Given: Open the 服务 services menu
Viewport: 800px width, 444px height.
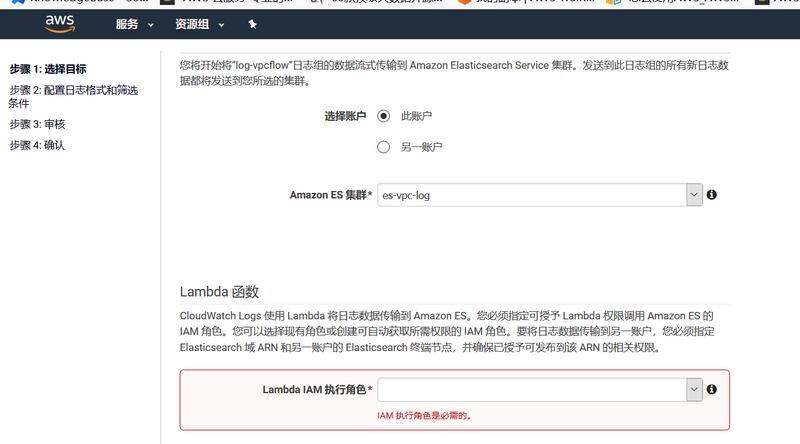Looking at the screenshot, I should click(134, 24).
